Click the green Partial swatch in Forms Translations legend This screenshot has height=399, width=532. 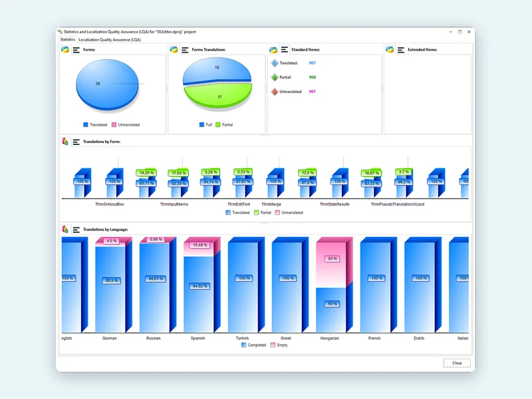pos(218,124)
